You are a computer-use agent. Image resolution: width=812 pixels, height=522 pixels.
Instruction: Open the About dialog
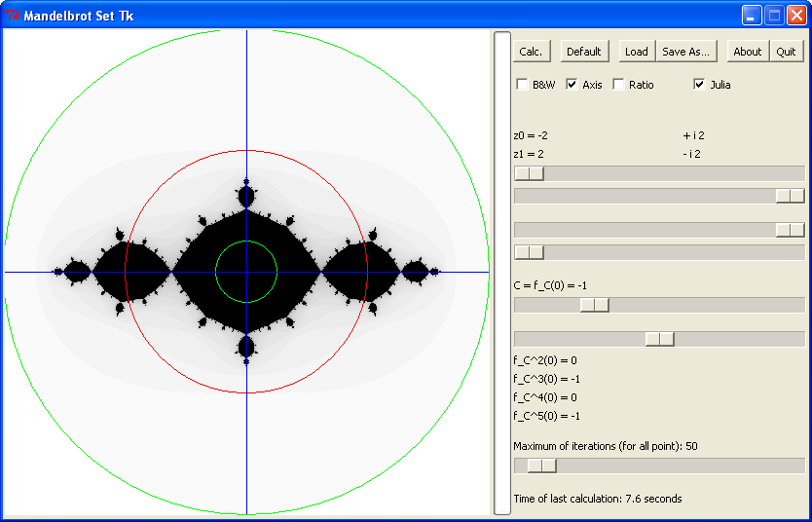[x=747, y=52]
